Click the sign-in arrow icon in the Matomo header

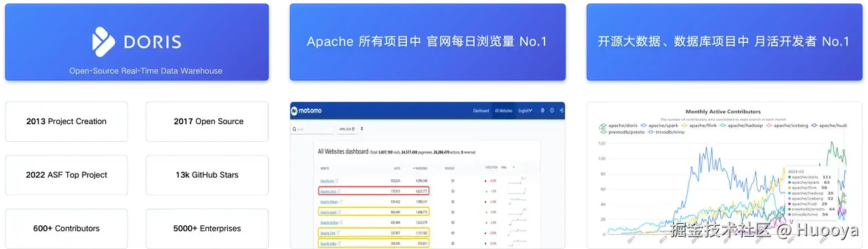click(x=561, y=110)
